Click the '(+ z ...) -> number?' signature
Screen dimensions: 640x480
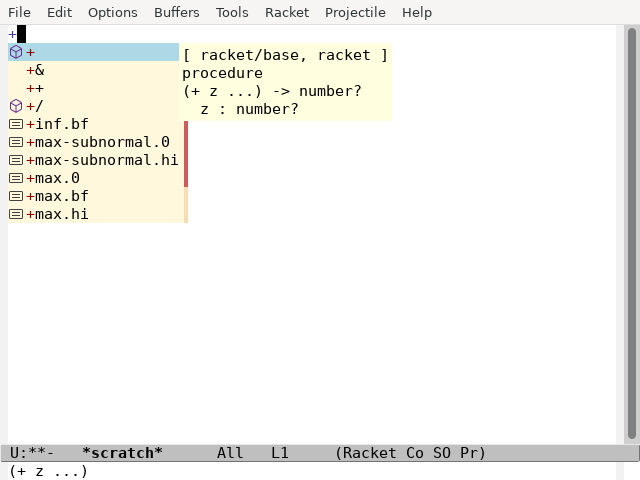[x=272, y=91]
